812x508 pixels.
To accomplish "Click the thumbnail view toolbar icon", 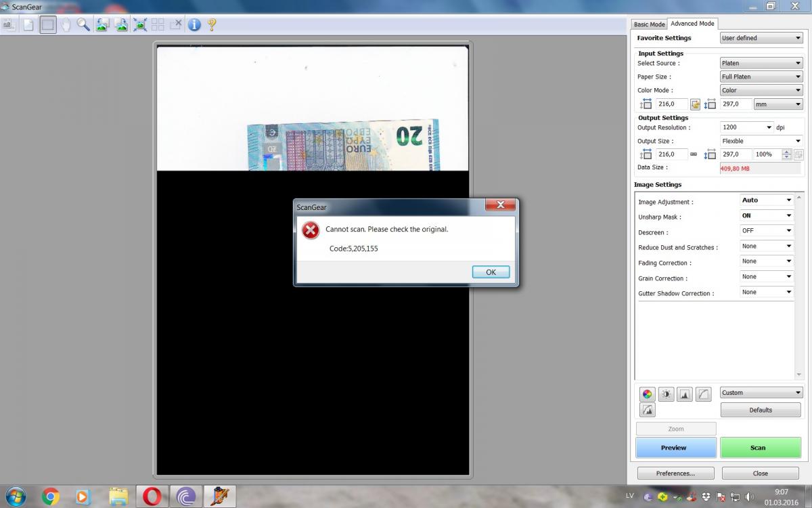I will pos(10,25).
